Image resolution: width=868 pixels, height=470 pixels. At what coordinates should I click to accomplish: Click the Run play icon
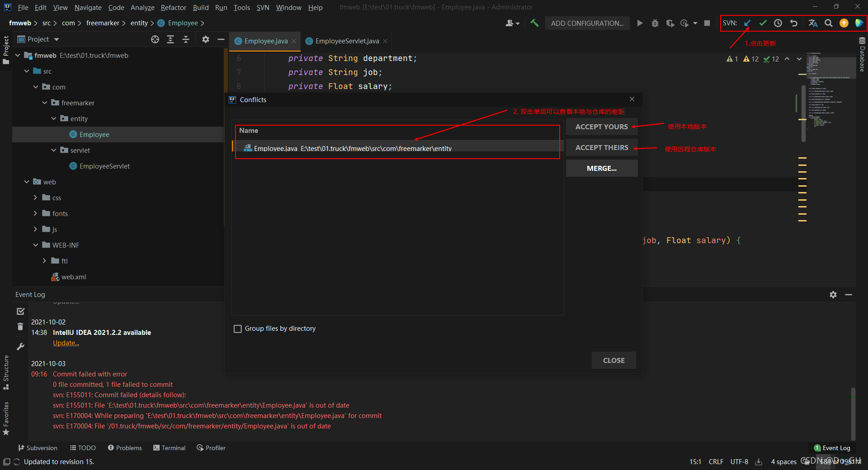[x=640, y=23]
